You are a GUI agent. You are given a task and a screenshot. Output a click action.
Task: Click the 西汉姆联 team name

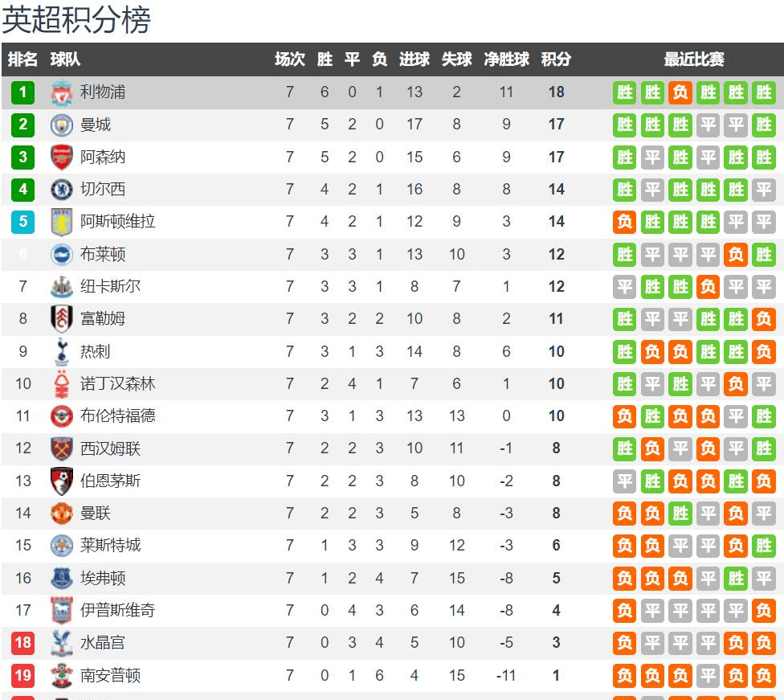pos(110,448)
